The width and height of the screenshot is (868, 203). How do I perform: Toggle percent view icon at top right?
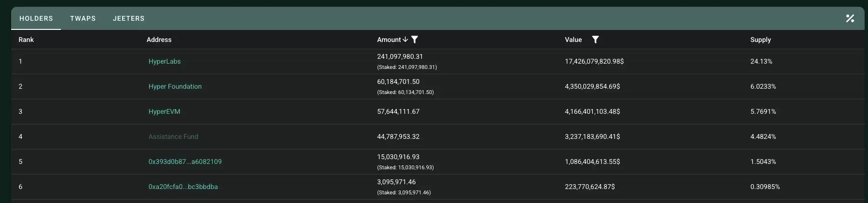point(850,18)
